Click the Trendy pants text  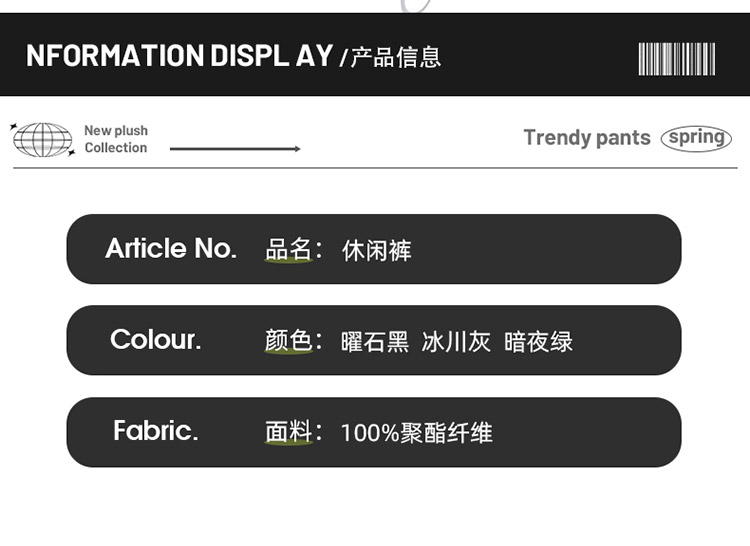coord(586,138)
